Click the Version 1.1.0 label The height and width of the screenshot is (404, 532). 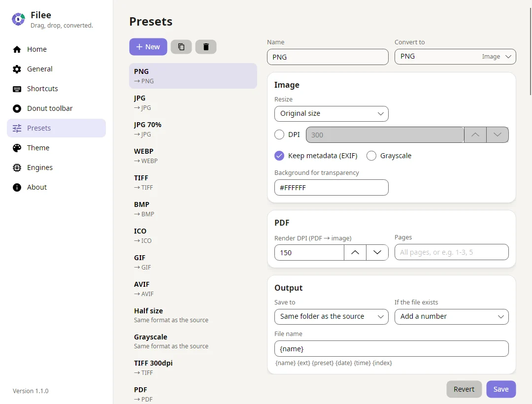[x=31, y=391]
